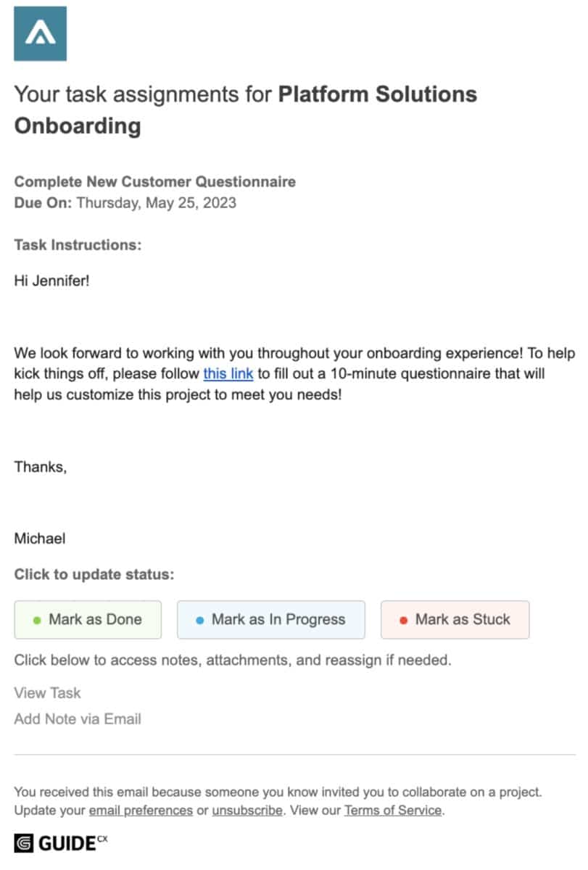This screenshot has width=588, height=870.
Task: Mark the task as Done
Action: [88, 620]
